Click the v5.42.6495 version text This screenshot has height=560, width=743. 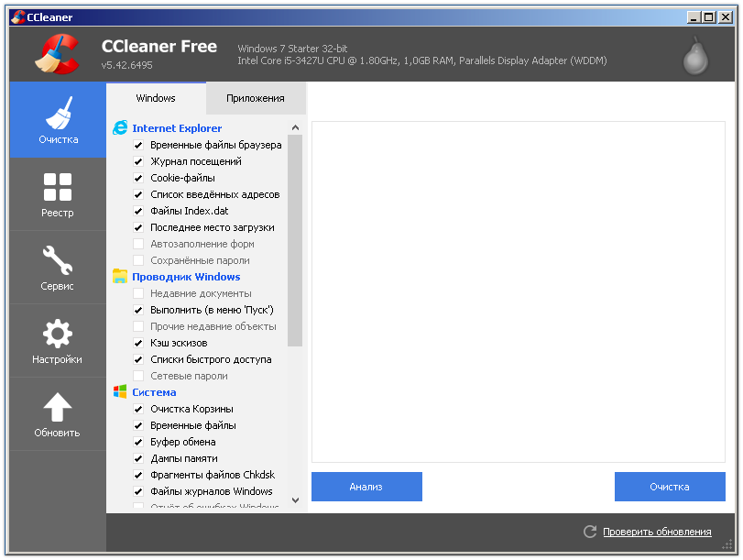coord(127,65)
